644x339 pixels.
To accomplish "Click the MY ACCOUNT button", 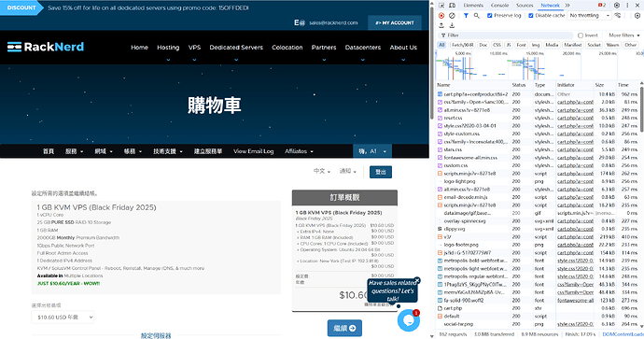I will (395, 23).
